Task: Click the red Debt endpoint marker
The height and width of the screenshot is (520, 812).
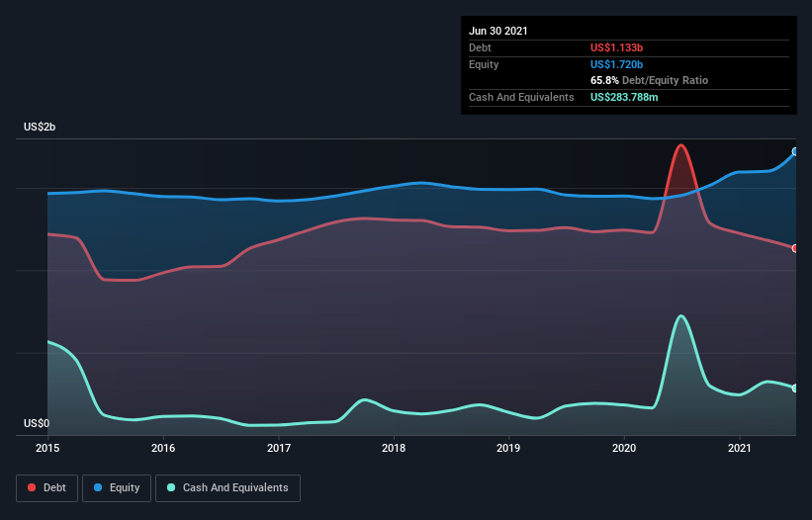Action: pos(795,248)
